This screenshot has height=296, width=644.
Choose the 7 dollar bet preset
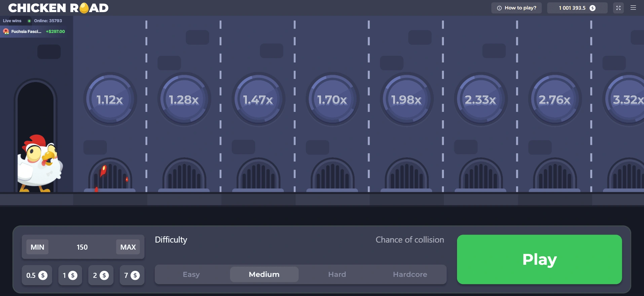pos(132,276)
